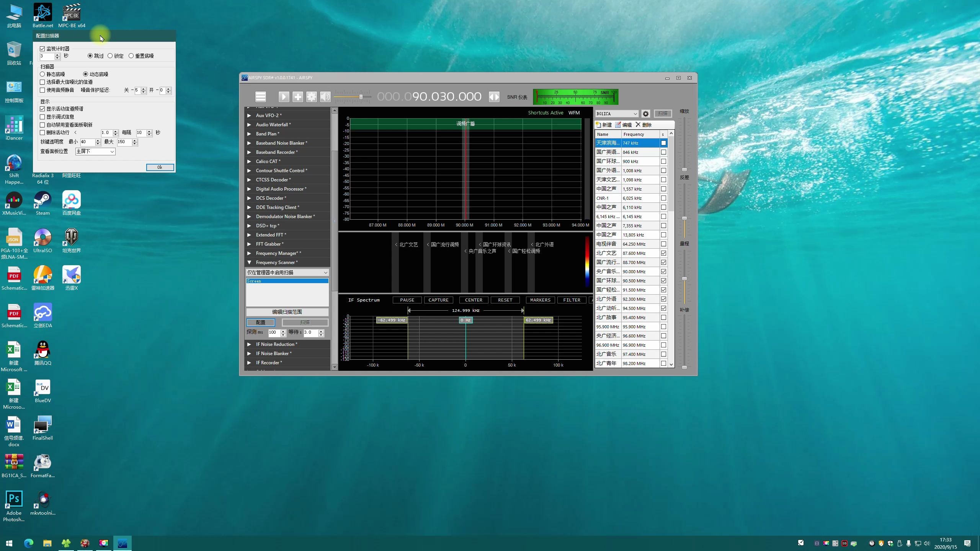Click the 删除 delete entry icon
The width and height of the screenshot is (980, 551).
coord(644,125)
